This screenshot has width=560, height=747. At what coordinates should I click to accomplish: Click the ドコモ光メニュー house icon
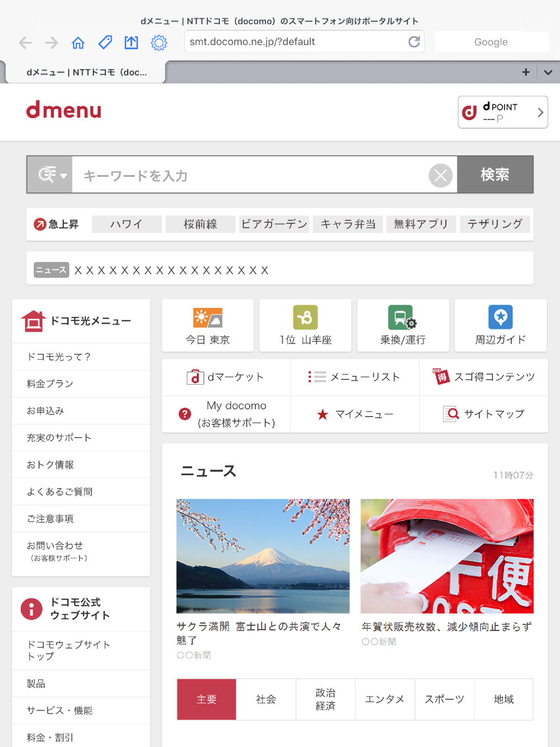coord(33,321)
